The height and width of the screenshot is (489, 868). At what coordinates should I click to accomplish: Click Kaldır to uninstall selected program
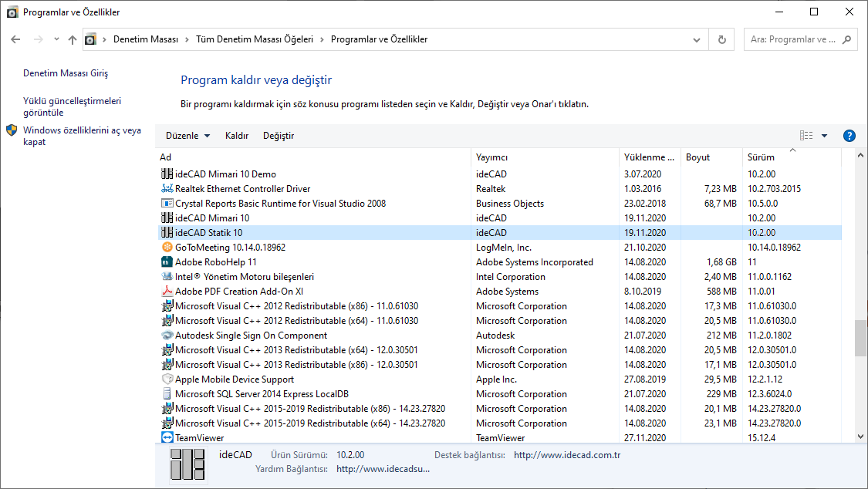[236, 136]
